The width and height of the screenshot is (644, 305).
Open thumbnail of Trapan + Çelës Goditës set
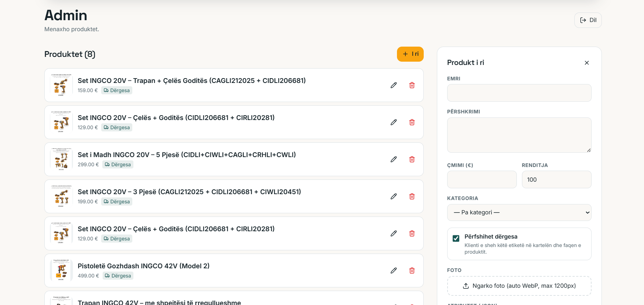pyautogui.click(x=61, y=85)
